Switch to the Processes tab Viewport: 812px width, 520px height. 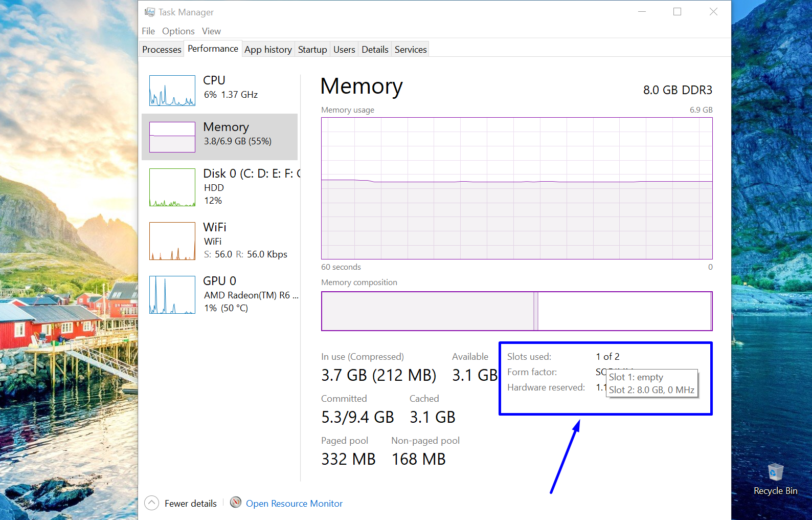162,50
